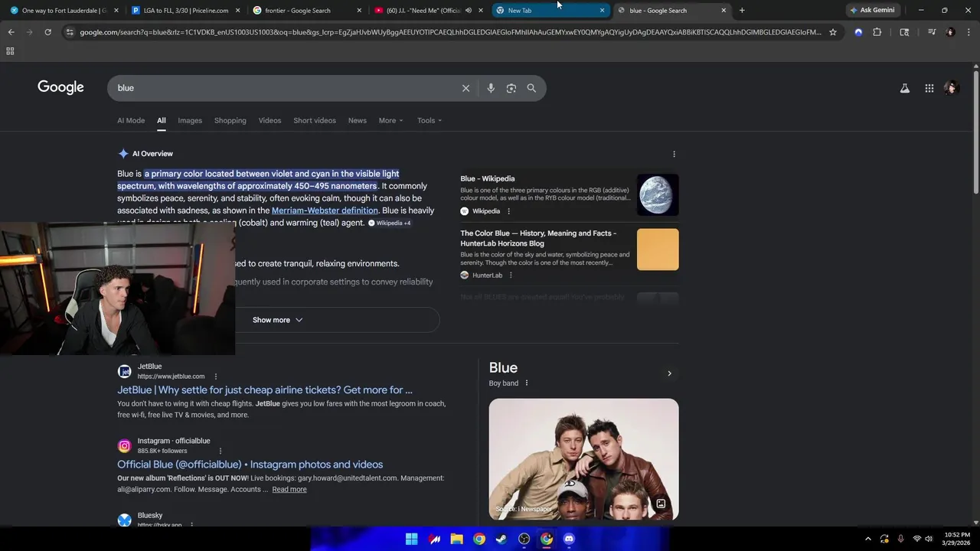
Task: Open the Chrome apps grid in bookmarks bar
Action: (10, 51)
